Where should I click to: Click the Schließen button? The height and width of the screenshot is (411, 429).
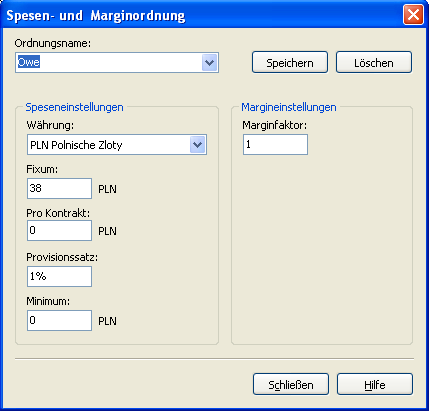coord(291,384)
